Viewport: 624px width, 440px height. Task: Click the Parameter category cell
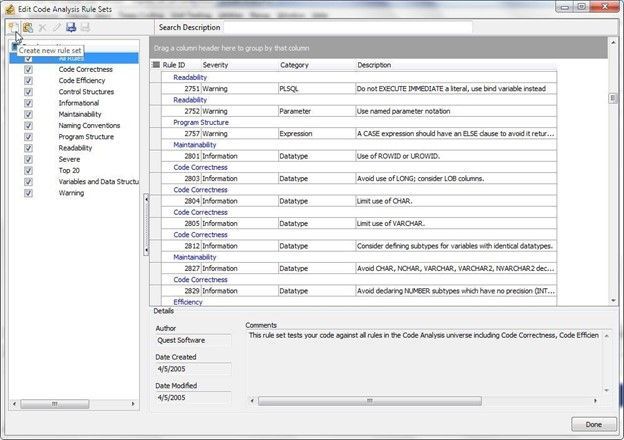pos(316,111)
